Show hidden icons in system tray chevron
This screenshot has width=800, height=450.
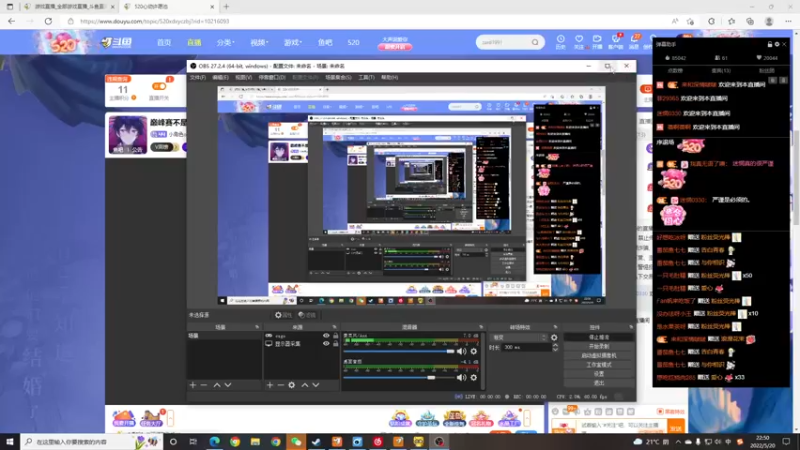click(x=678, y=442)
